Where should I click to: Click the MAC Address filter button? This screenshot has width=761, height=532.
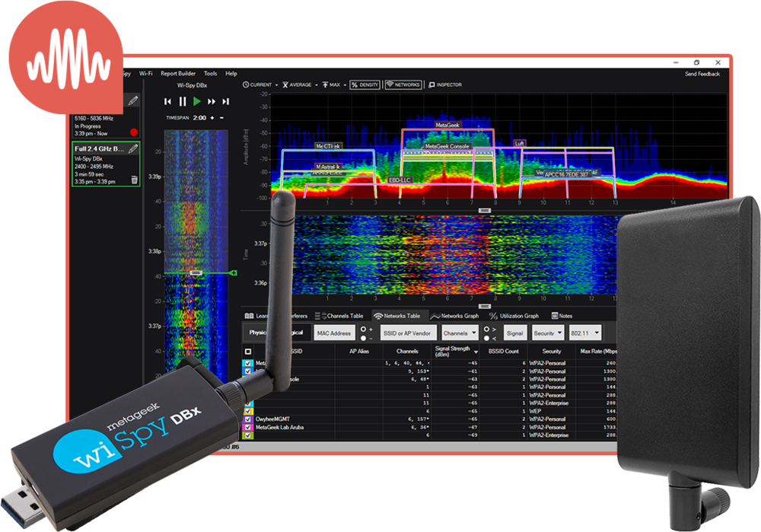pos(334,333)
